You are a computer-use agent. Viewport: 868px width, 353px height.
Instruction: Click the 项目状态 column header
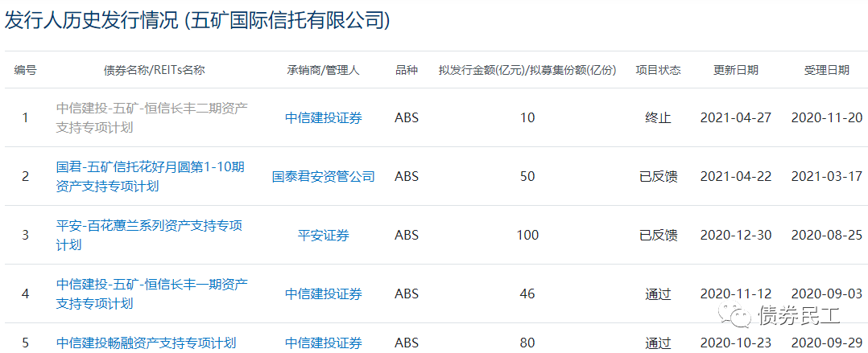coord(658,70)
